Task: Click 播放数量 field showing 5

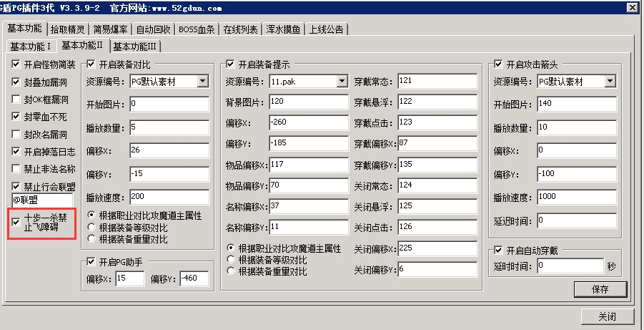Action: [169, 127]
